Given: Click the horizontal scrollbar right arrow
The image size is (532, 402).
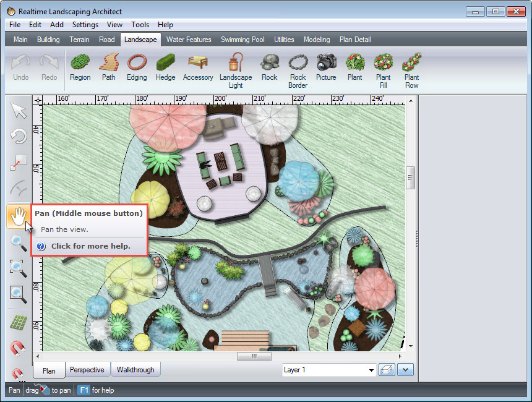Looking at the screenshot, I should [x=400, y=356].
